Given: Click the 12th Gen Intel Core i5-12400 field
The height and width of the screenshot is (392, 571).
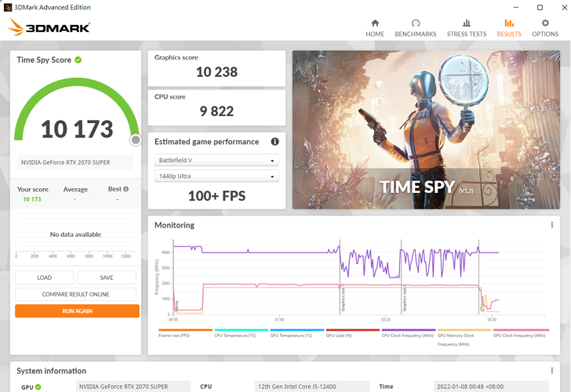Looking at the screenshot, I should 312,387.
